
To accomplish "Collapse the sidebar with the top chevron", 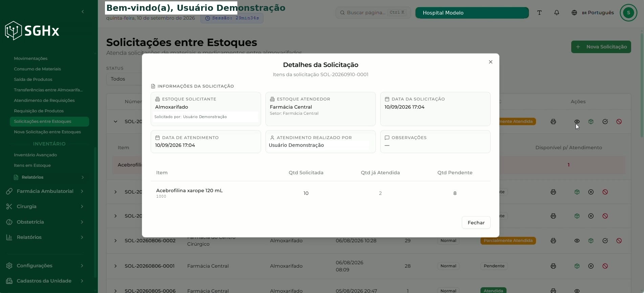I will [83, 12].
